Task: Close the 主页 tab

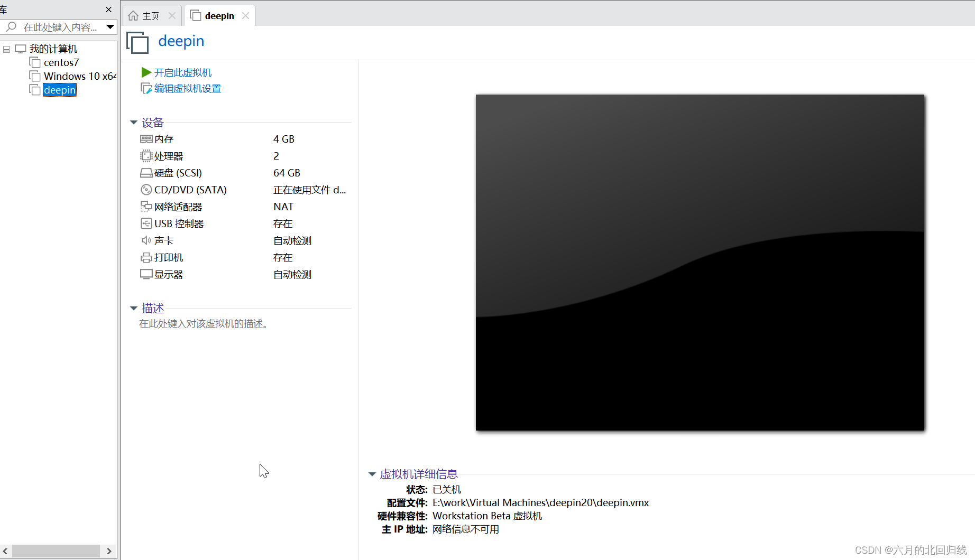Action: 172,16
